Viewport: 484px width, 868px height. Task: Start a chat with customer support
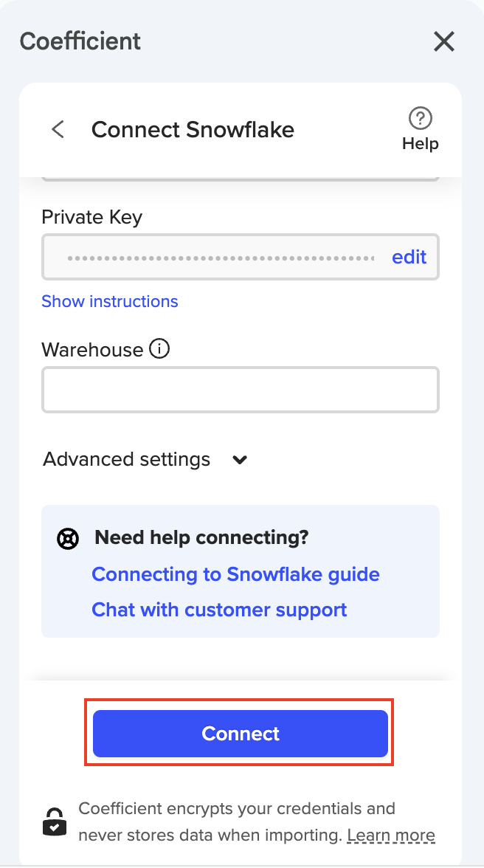click(219, 610)
